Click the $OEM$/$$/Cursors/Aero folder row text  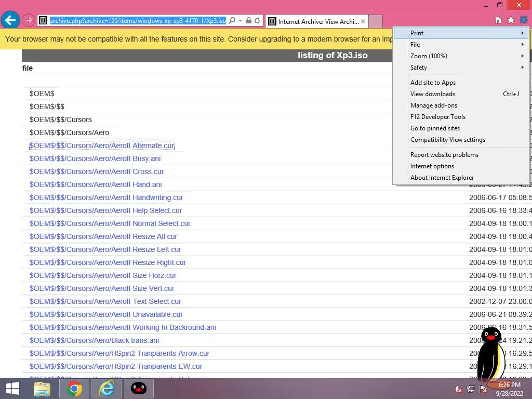coord(69,132)
